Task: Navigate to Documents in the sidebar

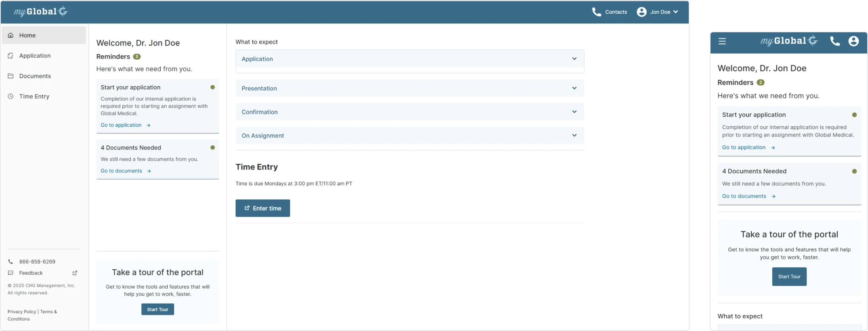Action: 35,76
